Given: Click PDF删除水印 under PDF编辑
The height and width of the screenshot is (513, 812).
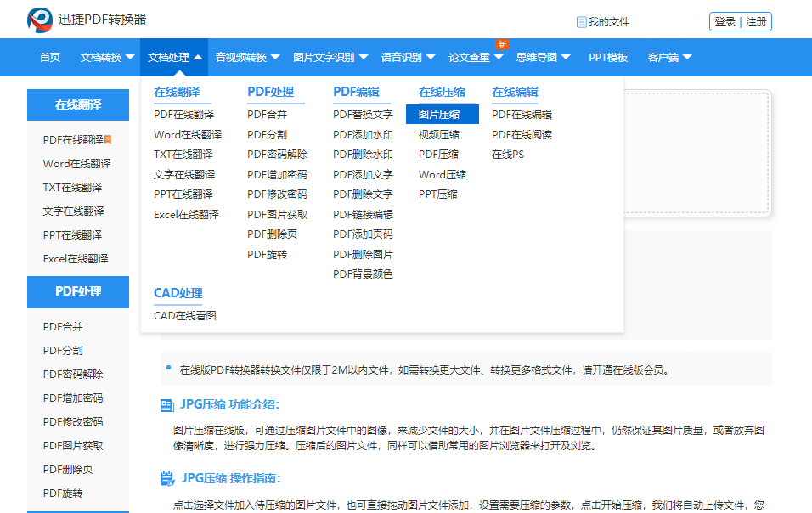Looking at the screenshot, I should point(363,155).
